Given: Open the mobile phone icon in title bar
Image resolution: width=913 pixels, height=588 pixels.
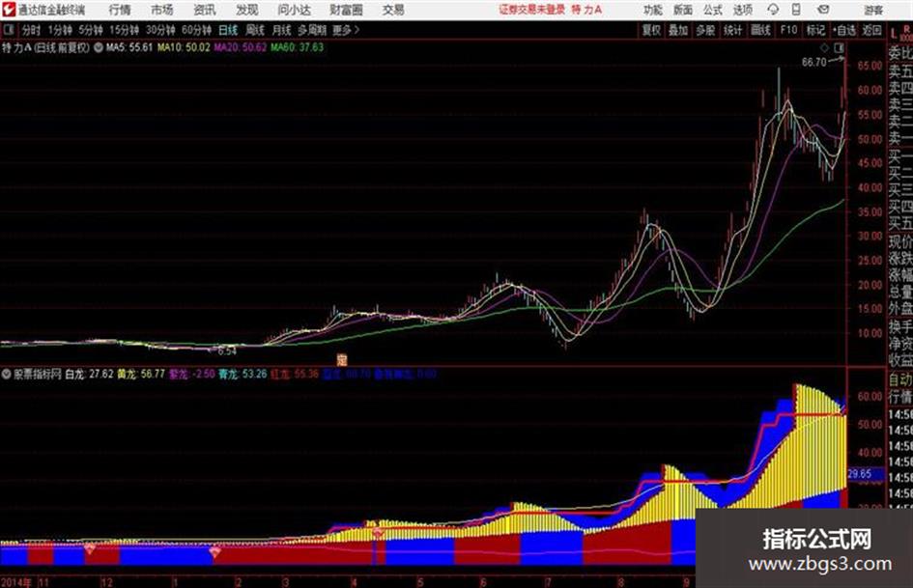Looking at the screenshot, I should tap(796, 10).
